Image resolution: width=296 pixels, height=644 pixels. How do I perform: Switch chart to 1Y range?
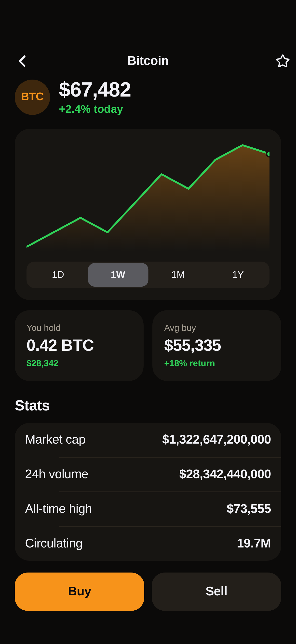coord(238,275)
